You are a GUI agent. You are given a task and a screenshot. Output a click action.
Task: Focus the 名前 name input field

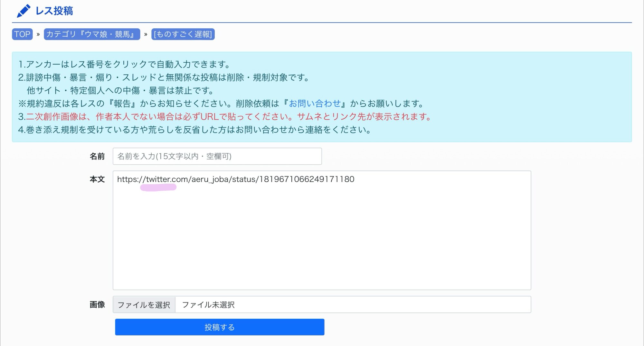(x=217, y=156)
